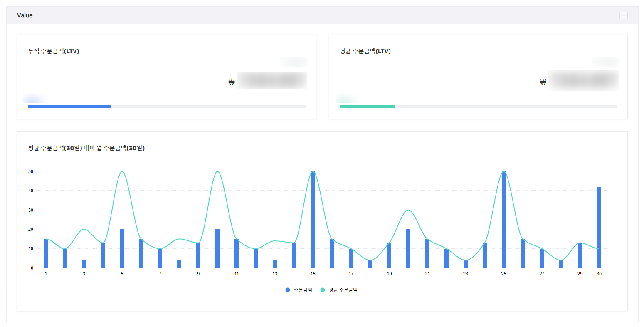Viewport: 644px width, 327px height.
Task: Click the teal line peak at day 10
Action: [x=217, y=171]
